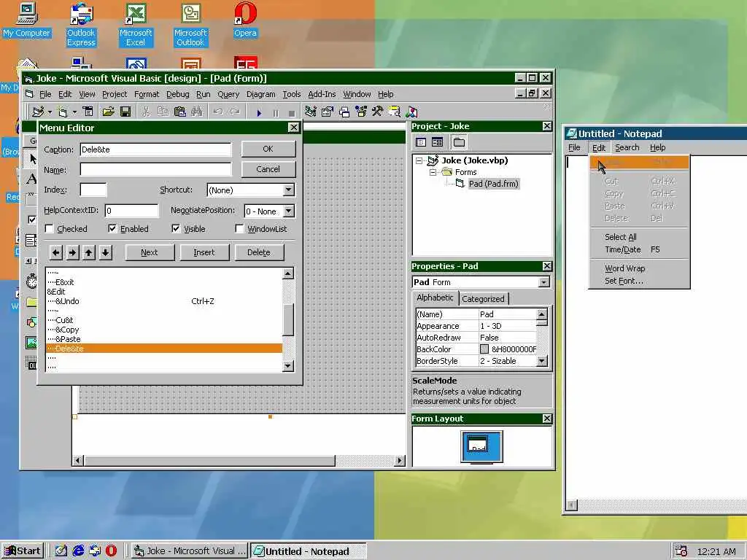Click the Open Project folder icon
Viewport: 747px width, 560px height.
coord(108,112)
